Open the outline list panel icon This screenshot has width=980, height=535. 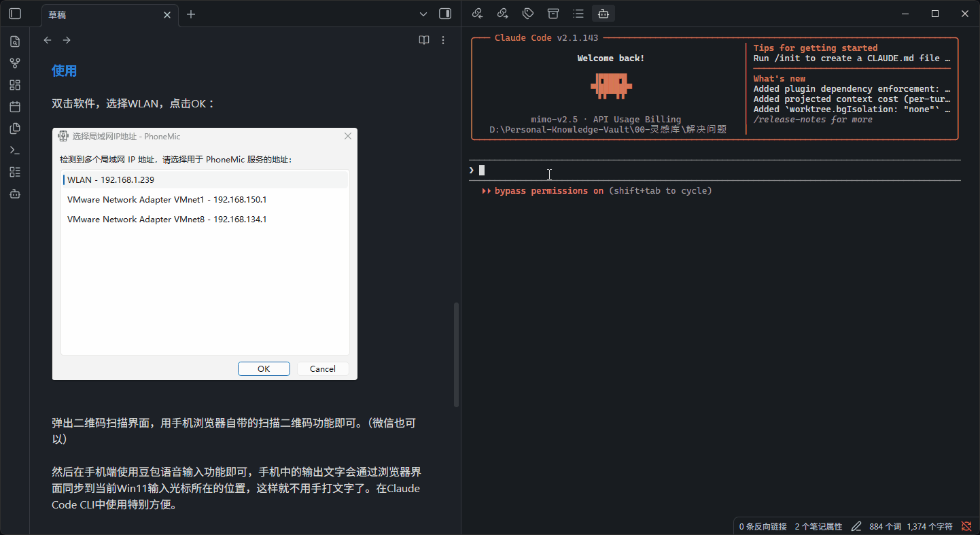pos(578,13)
